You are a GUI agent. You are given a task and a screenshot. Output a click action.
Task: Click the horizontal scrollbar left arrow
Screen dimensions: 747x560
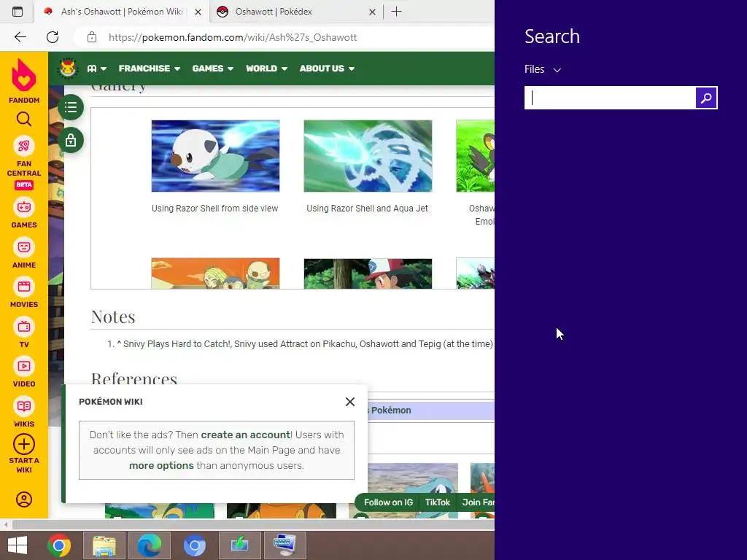6,525
